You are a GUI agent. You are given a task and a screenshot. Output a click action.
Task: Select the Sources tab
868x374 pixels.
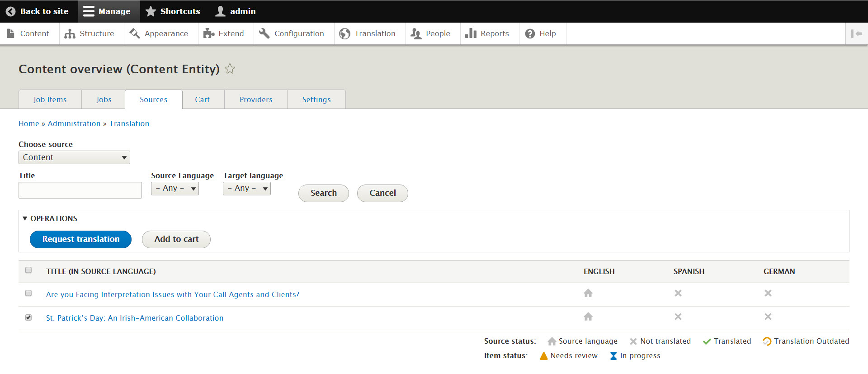tap(154, 99)
